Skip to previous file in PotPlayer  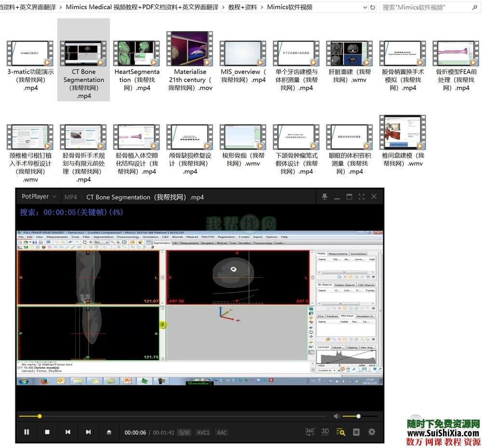pyautogui.click(x=68, y=432)
